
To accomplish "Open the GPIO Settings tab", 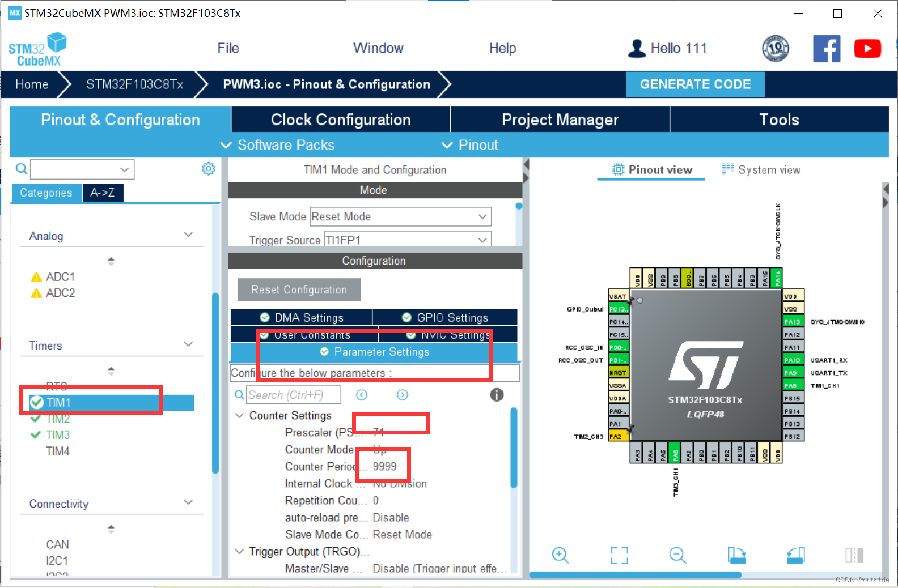I will (445, 317).
